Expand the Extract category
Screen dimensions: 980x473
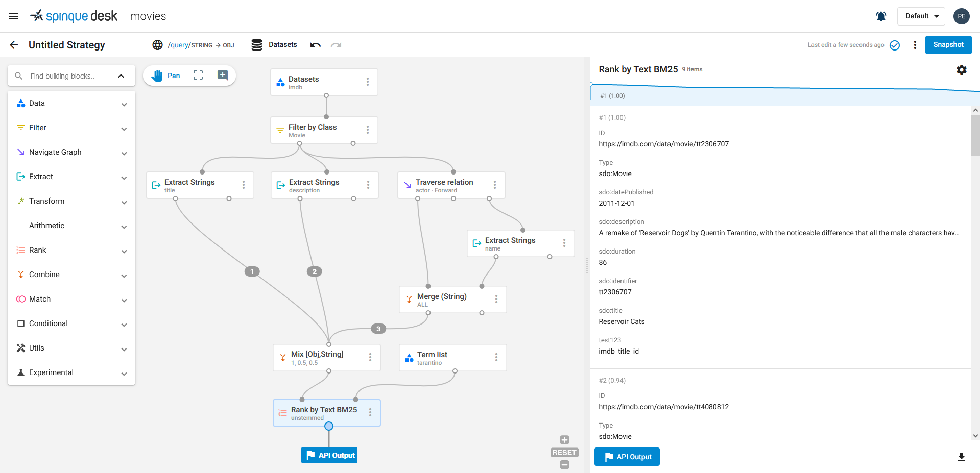pyautogui.click(x=71, y=177)
